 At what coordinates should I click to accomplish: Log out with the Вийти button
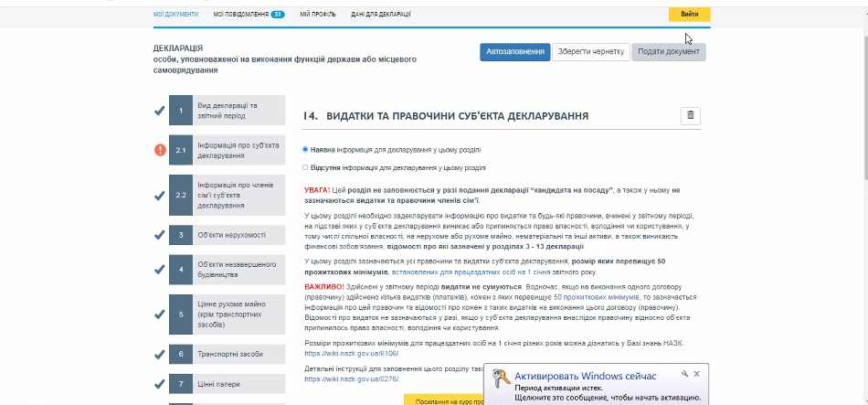coord(689,15)
